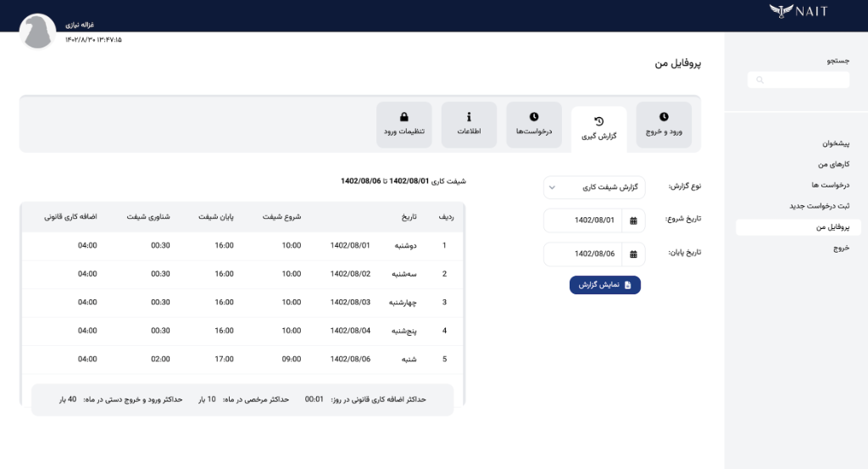This screenshot has height=469, width=868.
Task: Switch to گزارش گیری tab
Action: (x=599, y=129)
